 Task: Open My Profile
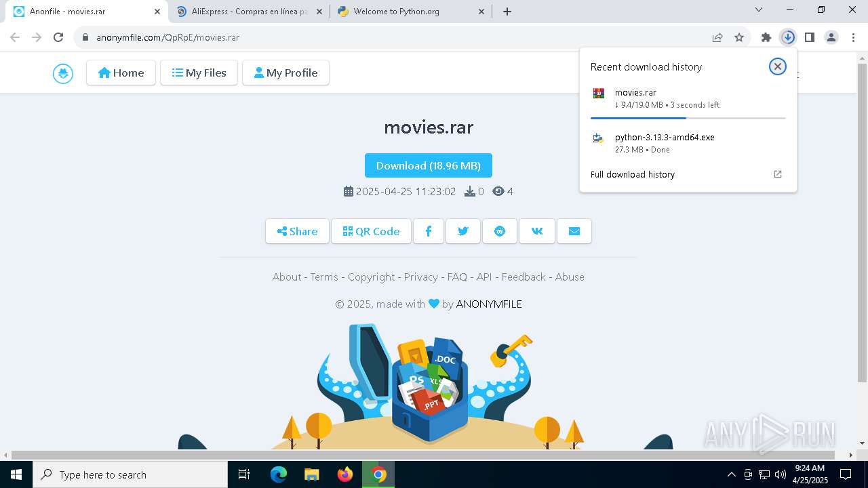point(285,73)
